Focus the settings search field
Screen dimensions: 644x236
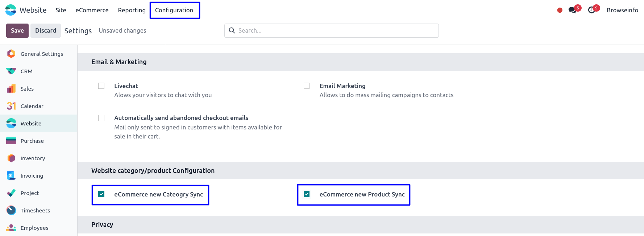(337, 31)
